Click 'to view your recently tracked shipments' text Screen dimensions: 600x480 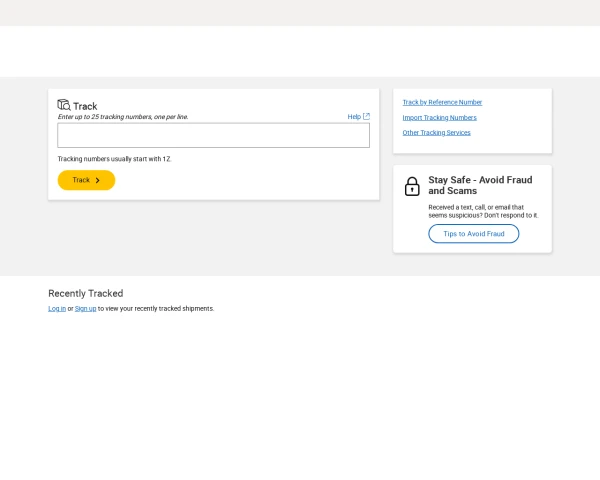tap(156, 309)
